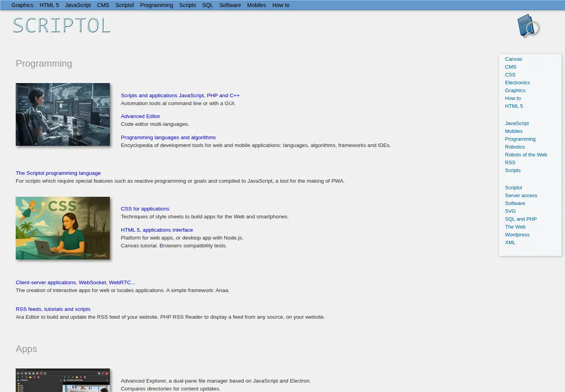The image size is (565, 392).
Task: Open CSS for applications link
Action: click(145, 209)
